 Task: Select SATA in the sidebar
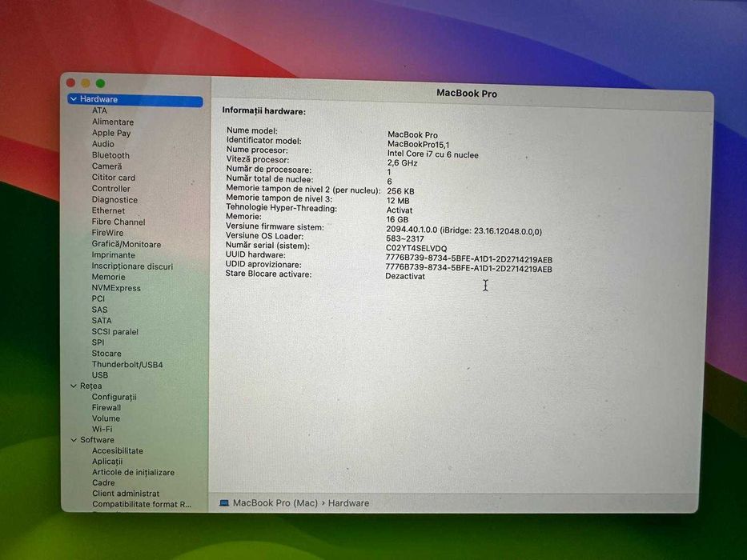point(102,321)
